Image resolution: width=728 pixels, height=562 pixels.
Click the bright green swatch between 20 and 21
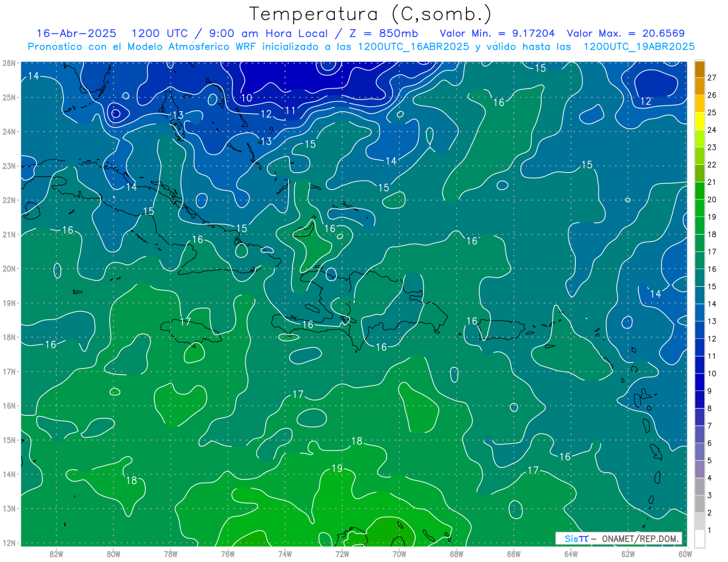(x=699, y=191)
